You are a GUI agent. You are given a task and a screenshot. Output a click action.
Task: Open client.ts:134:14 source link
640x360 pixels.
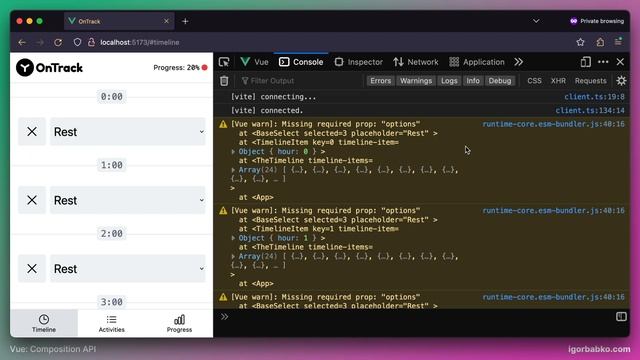click(x=590, y=110)
